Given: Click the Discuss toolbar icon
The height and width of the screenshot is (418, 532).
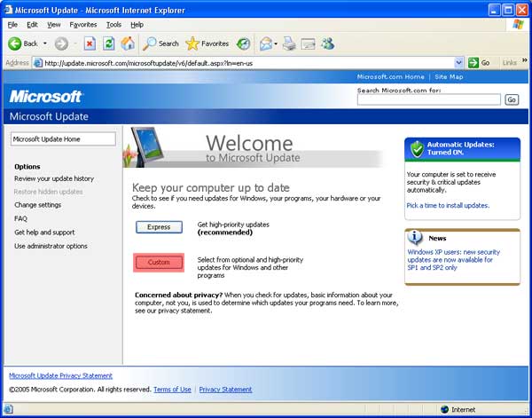Looking at the screenshot, I should [x=308, y=43].
